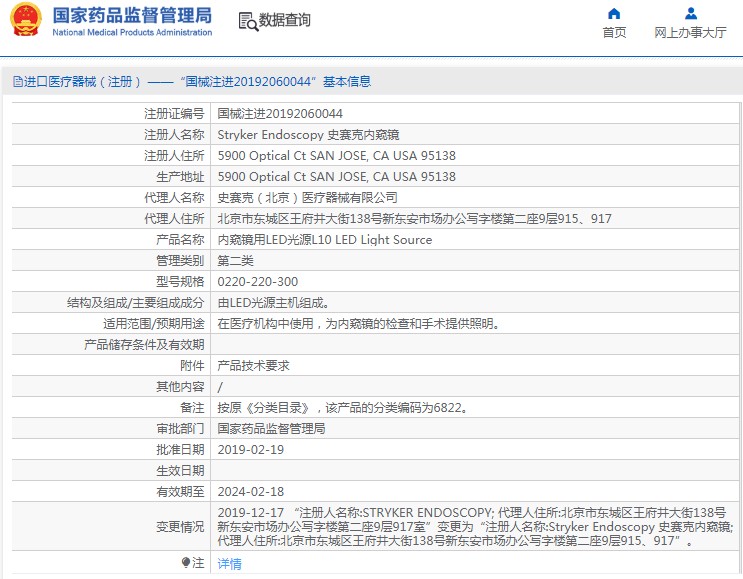Click the 生产地址 label
The height and width of the screenshot is (579, 743).
180,177
